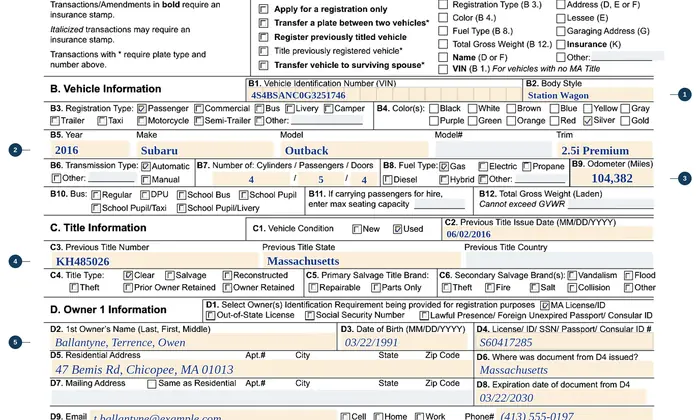The height and width of the screenshot is (420, 700).
Task: Toggle the Gas fuel type checkbox
Action: (444, 166)
